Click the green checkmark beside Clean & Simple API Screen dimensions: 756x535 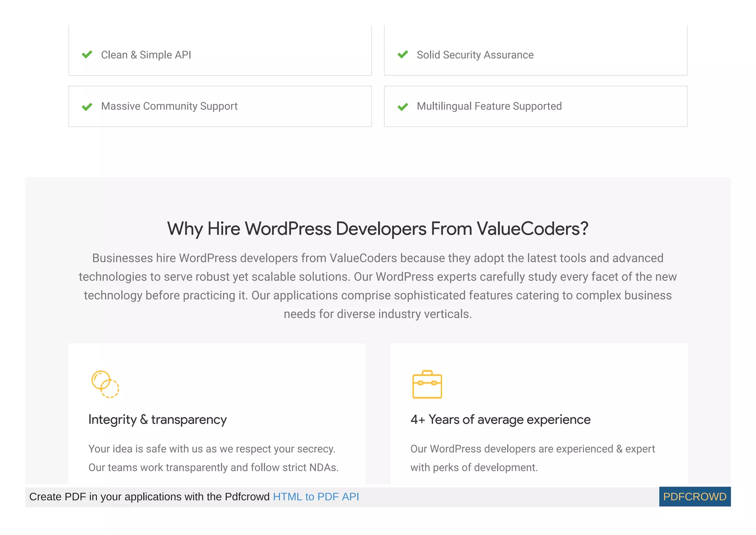[x=87, y=55]
